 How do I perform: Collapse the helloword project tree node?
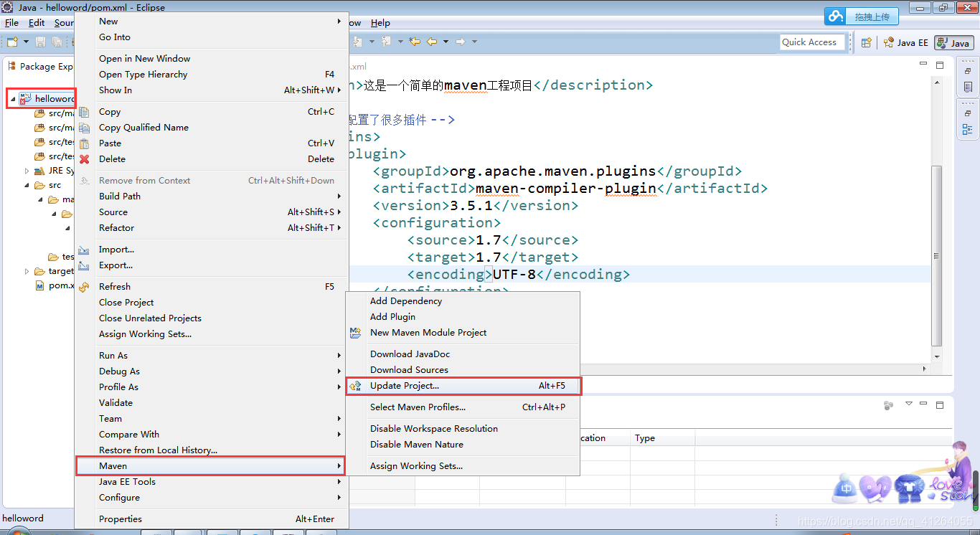pos(13,99)
